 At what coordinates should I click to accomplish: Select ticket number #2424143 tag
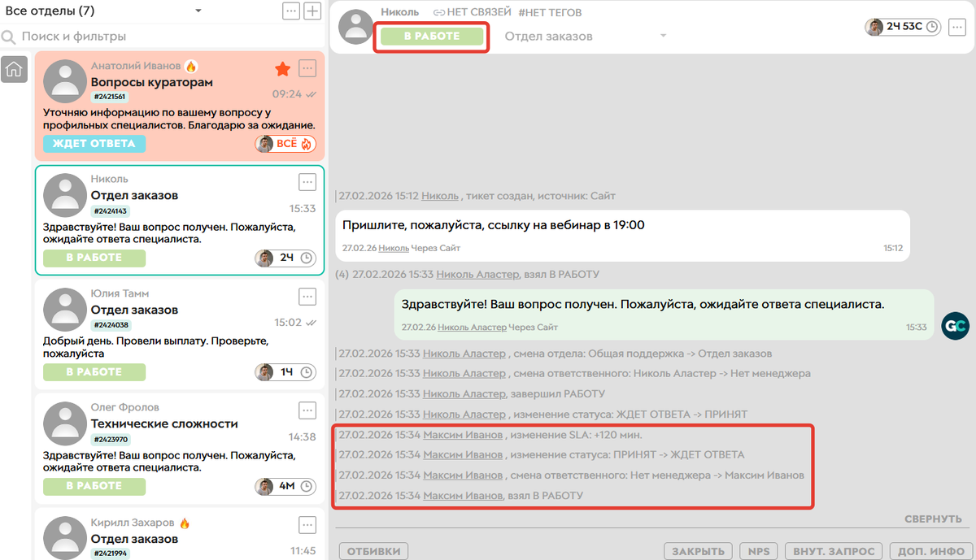click(x=110, y=211)
